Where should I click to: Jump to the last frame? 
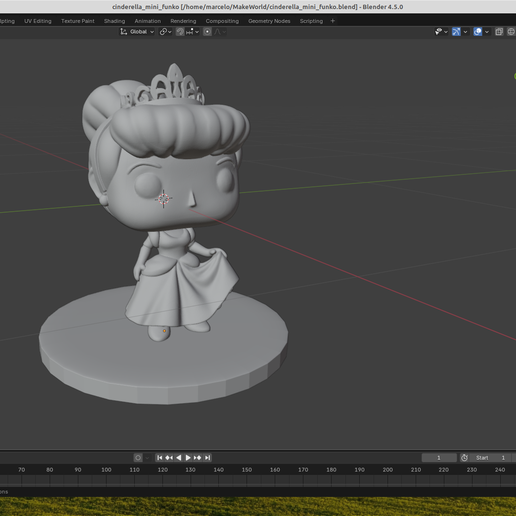tap(207, 458)
